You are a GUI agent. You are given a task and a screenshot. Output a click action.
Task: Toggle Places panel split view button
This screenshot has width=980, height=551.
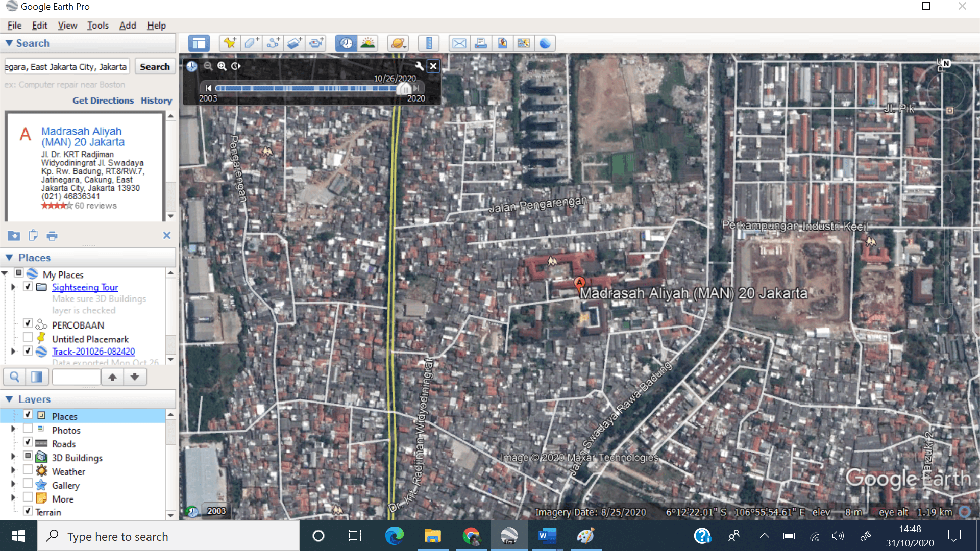click(x=37, y=377)
